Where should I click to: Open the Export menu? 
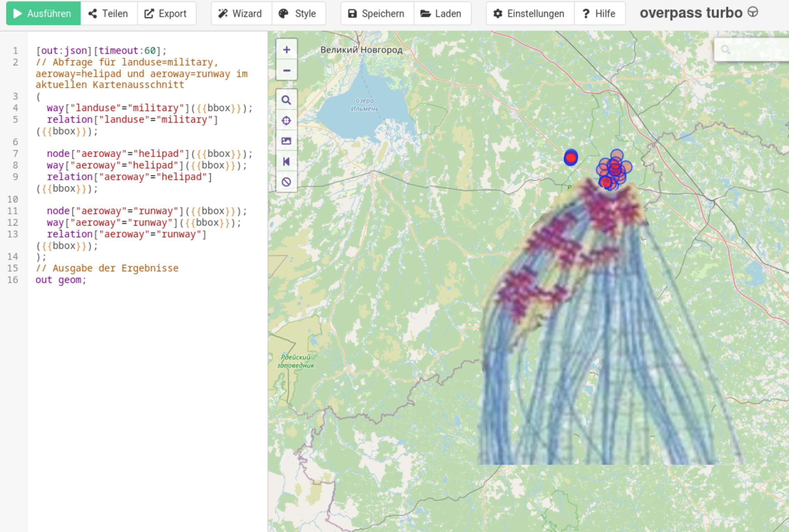tap(166, 13)
